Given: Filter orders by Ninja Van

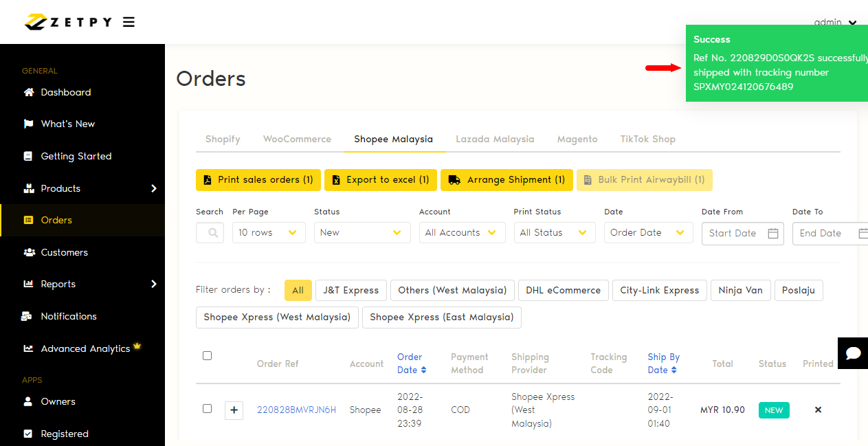Looking at the screenshot, I should [741, 290].
